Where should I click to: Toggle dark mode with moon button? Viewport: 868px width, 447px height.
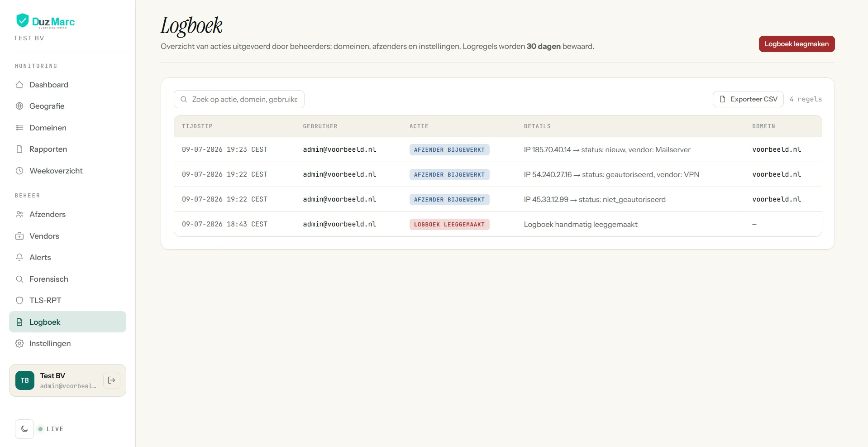[x=24, y=429]
